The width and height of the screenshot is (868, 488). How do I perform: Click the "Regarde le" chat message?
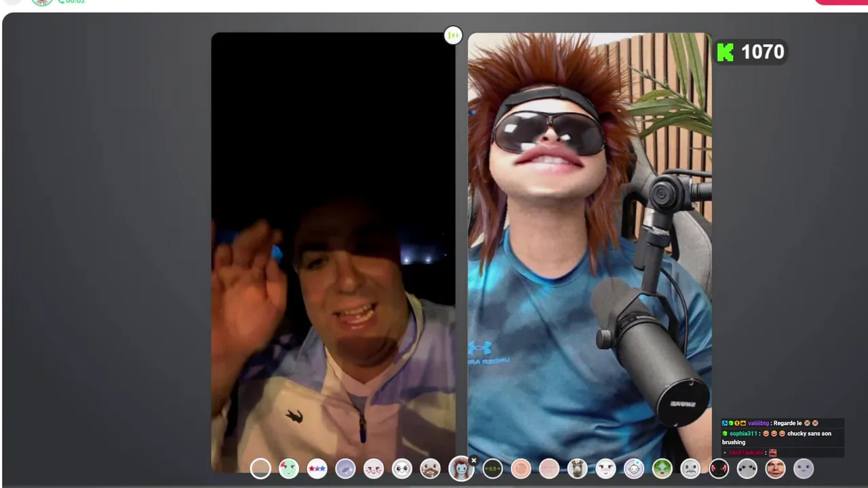[x=787, y=423]
